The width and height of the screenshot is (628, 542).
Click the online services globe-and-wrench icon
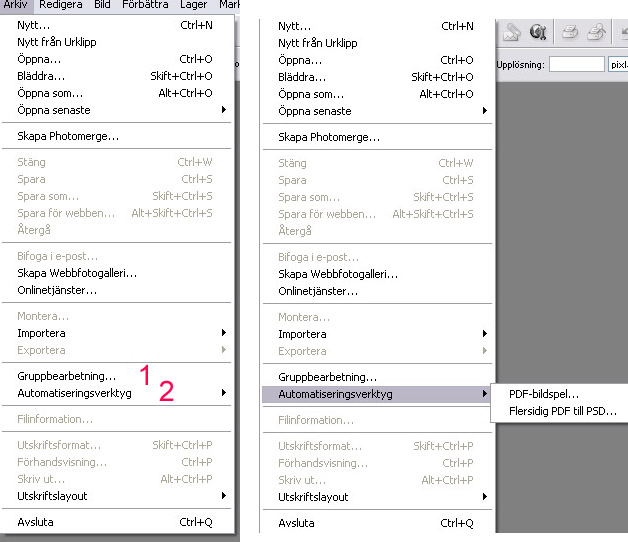pos(538,32)
